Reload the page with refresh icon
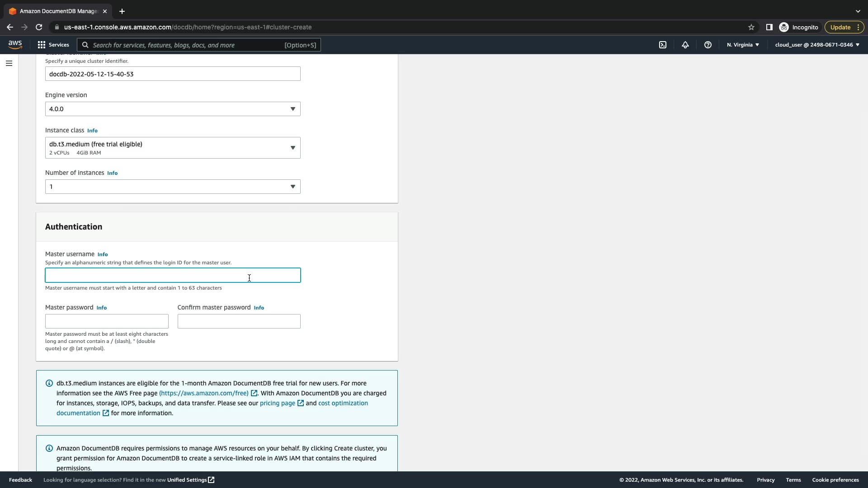This screenshot has width=868, height=488. click(x=39, y=27)
